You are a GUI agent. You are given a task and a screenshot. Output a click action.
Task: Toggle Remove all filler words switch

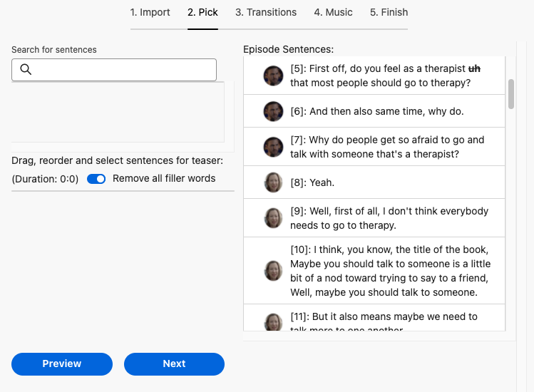coord(96,179)
